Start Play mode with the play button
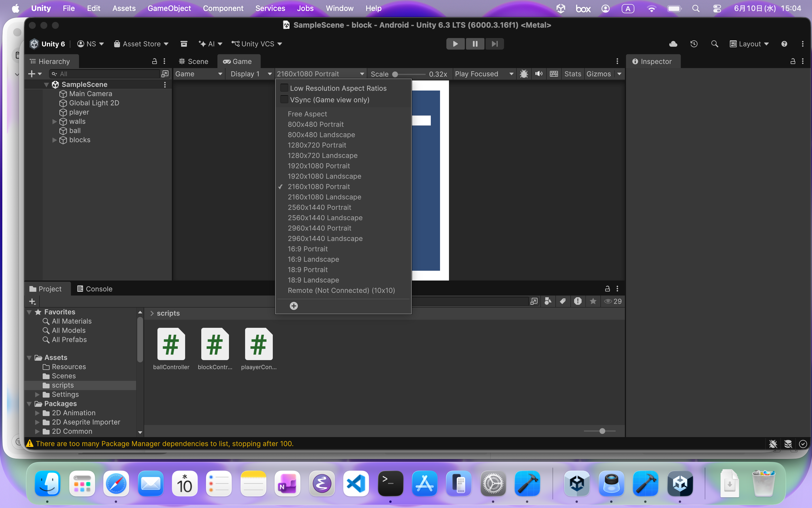The image size is (812, 508). [x=455, y=44]
